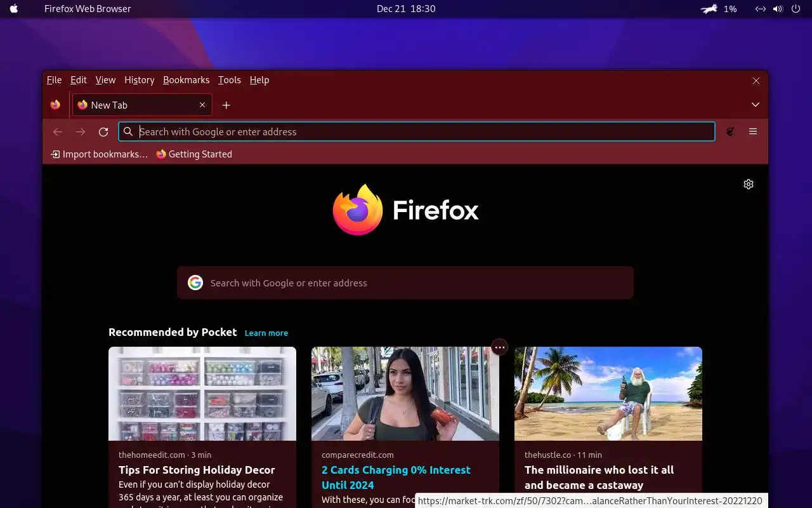Open the personalize new tab gear icon
The height and width of the screenshot is (508, 812).
749,184
